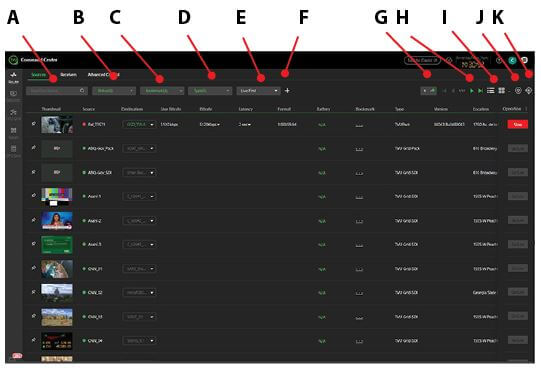Click pin icon for Atem 1 row
The height and width of the screenshot is (368, 541).
(x=33, y=195)
